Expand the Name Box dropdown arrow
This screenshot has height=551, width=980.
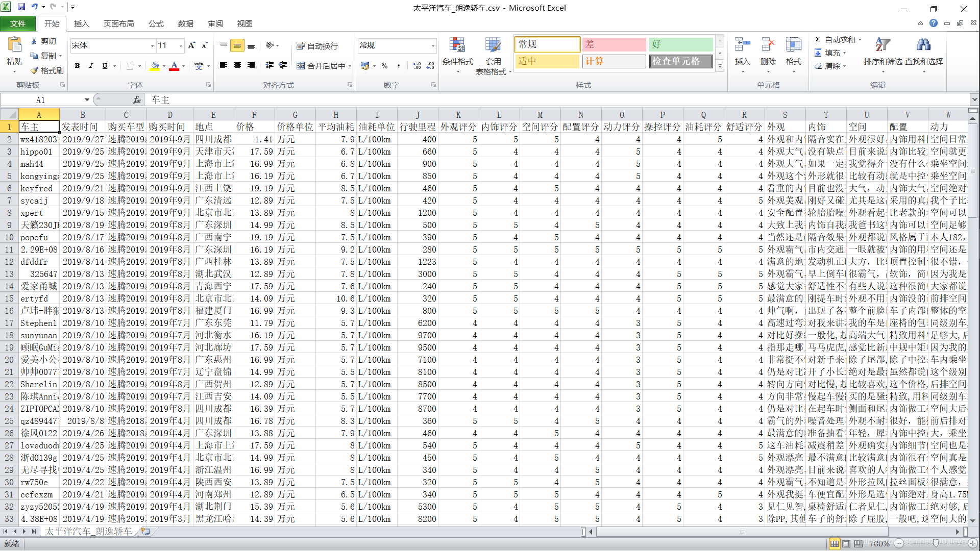coord(87,100)
